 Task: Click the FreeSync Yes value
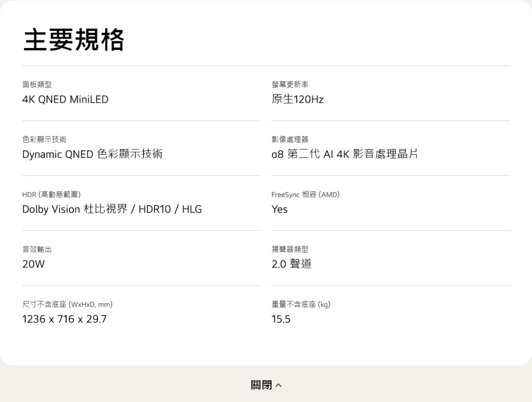[x=279, y=210]
